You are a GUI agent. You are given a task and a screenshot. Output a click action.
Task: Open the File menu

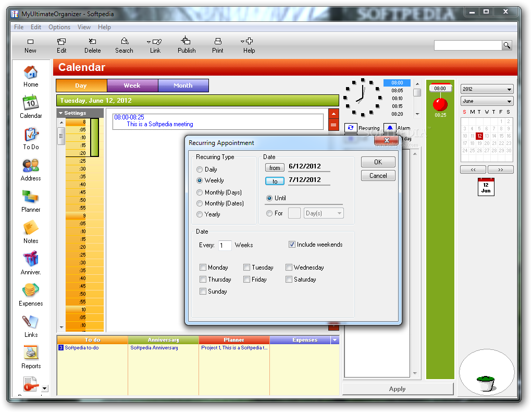point(19,27)
